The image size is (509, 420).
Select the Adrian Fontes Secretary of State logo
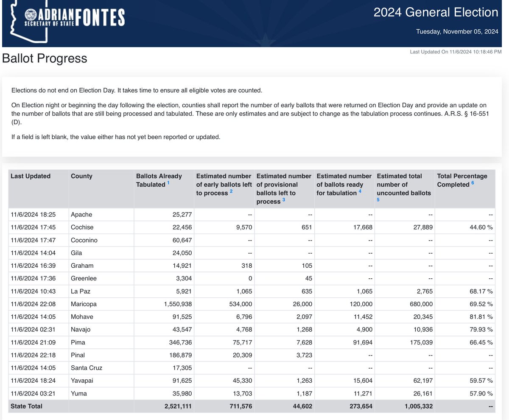74,18
